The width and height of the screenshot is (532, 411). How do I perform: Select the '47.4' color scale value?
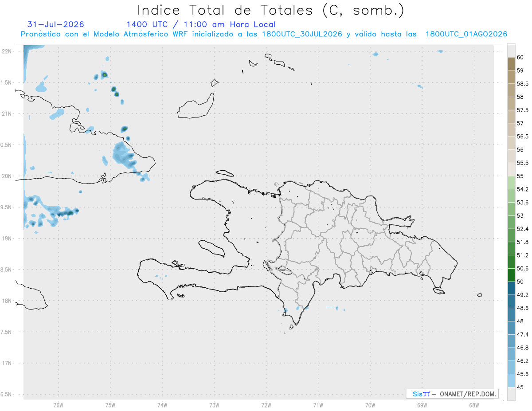[x=523, y=335]
